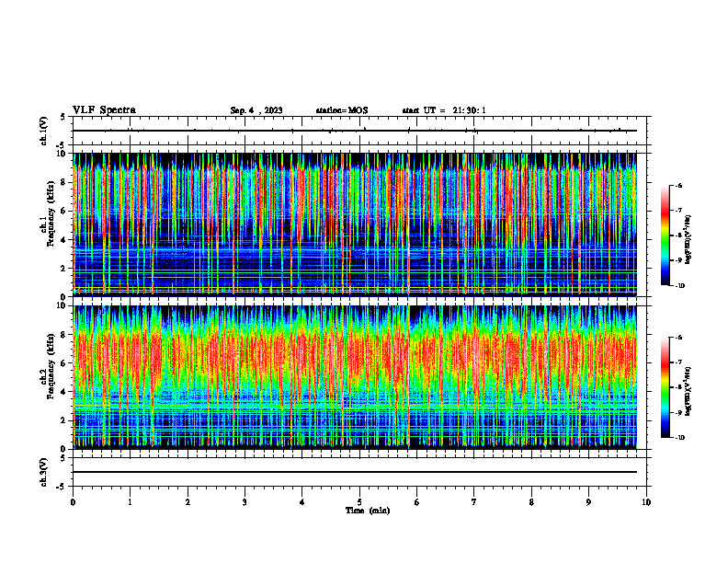Click the date 'Sep. 4, 2023' text
Viewport: 728px width, 563px height.
[x=256, y=110]
